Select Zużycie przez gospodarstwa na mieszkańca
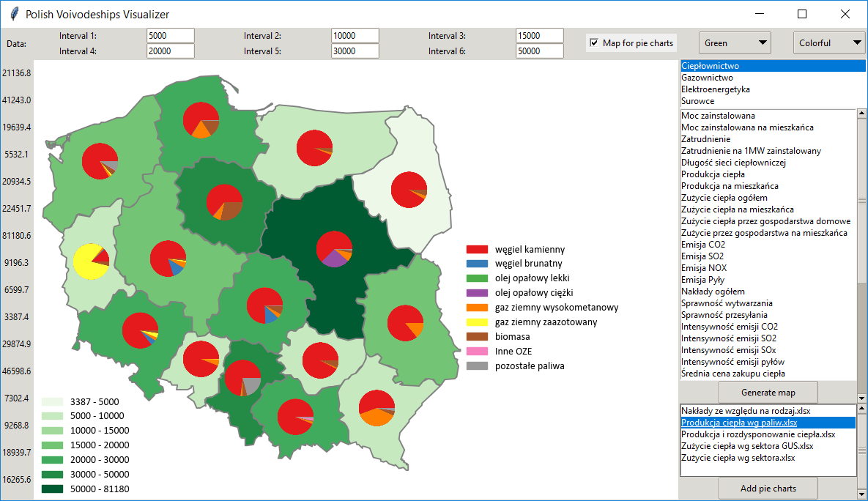This screenshot has height=501, width=868. pos(768,232)
